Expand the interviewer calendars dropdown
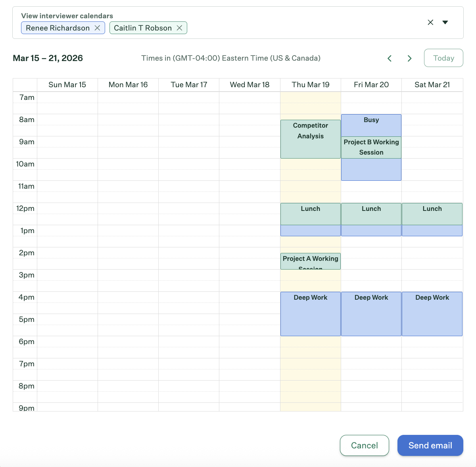Screen dimensions: 476x467 pyautogui.click(x=445, y=23)
